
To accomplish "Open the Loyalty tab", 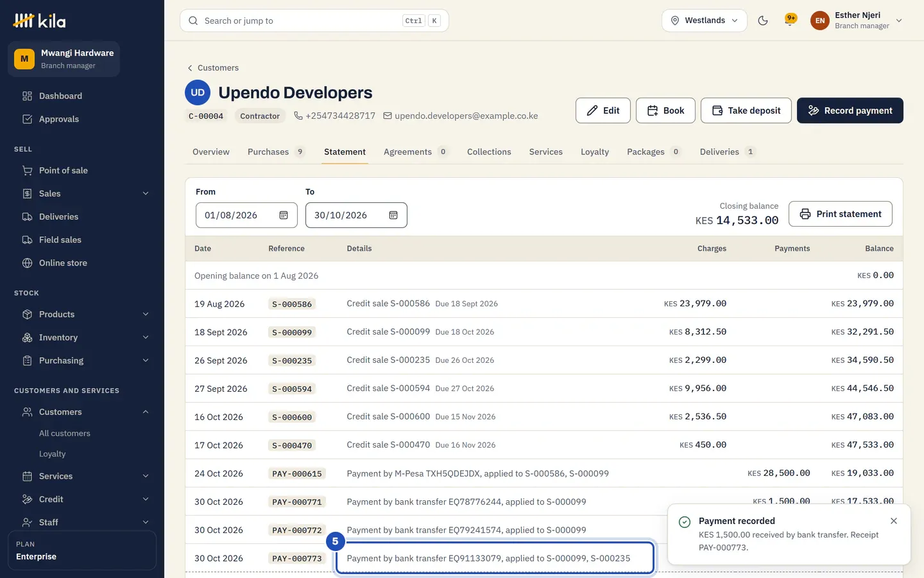I will coord(595,152).
